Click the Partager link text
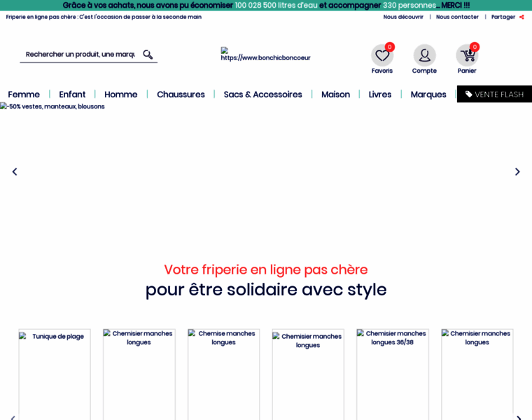Screen dimensions: 532x420 pos(503,17)
